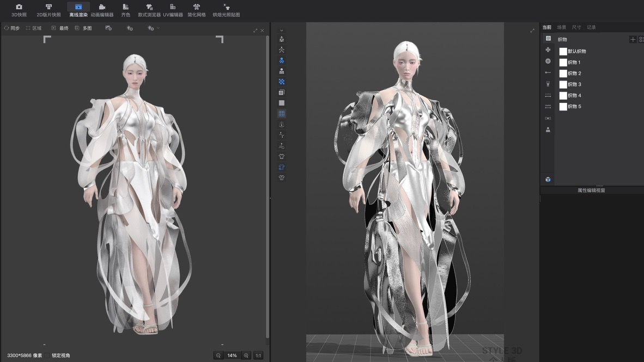
Task: Click the 2D版片快照 toolbar icon
Action: [48, 10]
